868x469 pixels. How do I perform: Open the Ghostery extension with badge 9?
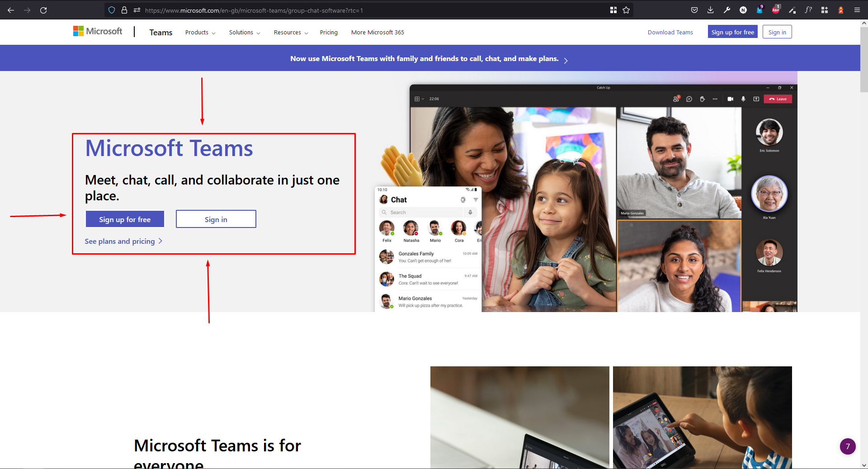[x=759, y=9]
